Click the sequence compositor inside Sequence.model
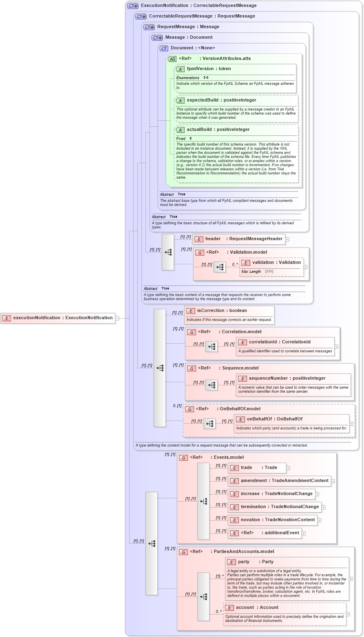364x637 pixels. click(x=212, y=385)
